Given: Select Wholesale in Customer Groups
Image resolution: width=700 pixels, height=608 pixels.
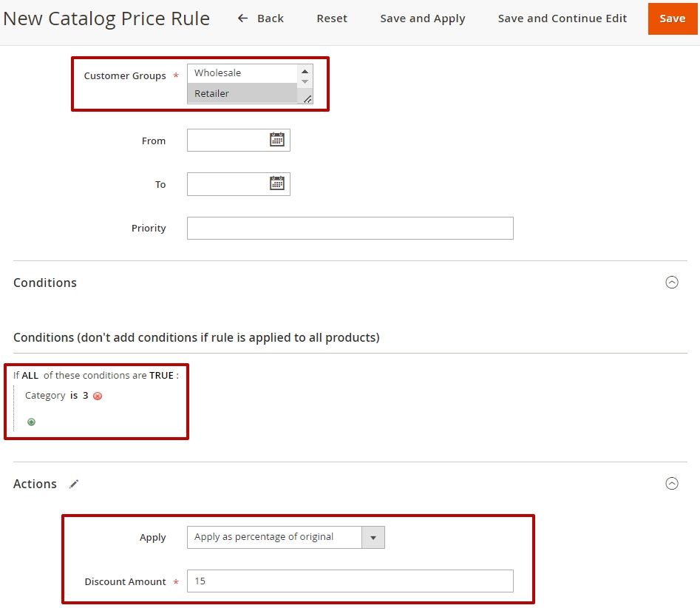Looking at the screenshot, I should click(242, 72).
